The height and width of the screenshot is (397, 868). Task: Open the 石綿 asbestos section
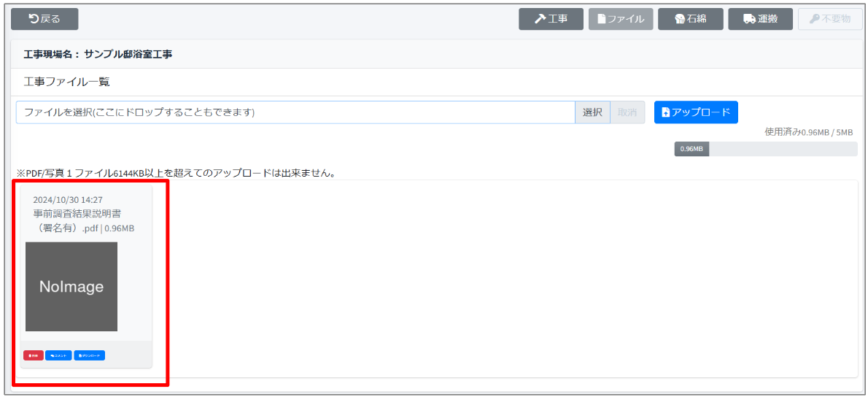690,19
